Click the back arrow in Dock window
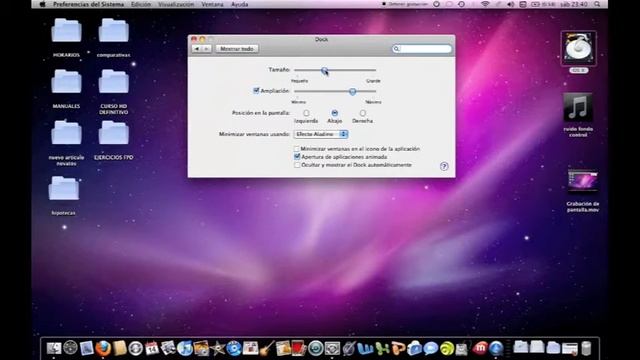The image size is (640, 360). [197, 49]
